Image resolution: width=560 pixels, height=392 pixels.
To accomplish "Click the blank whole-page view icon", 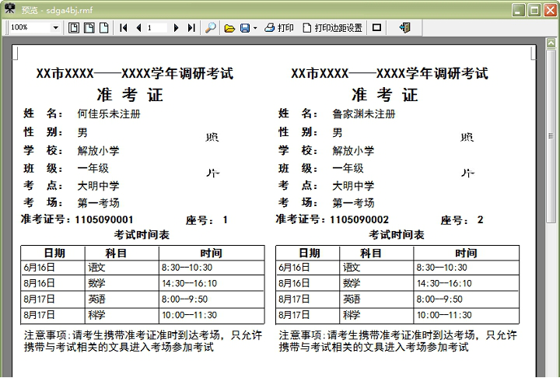I will pyautogui.click(x=104, y=27).
